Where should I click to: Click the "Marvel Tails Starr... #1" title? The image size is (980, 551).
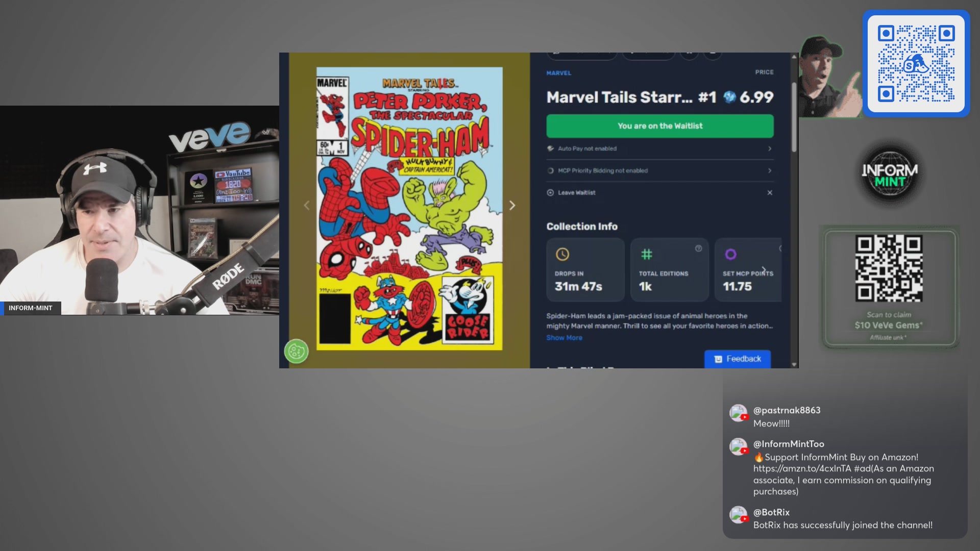pyautogui.click(x=631, y=97)
